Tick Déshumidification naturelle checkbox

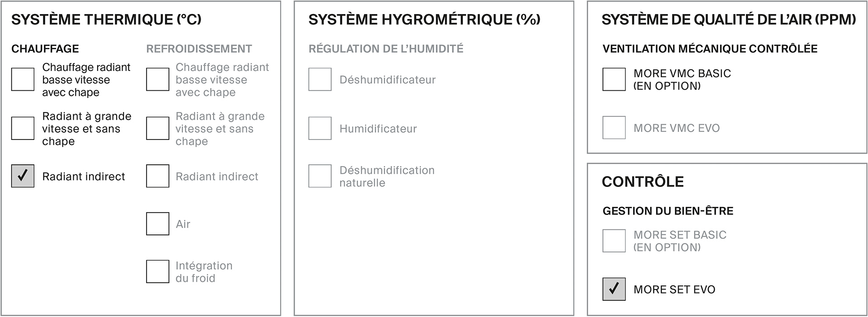tap(320, 176)
